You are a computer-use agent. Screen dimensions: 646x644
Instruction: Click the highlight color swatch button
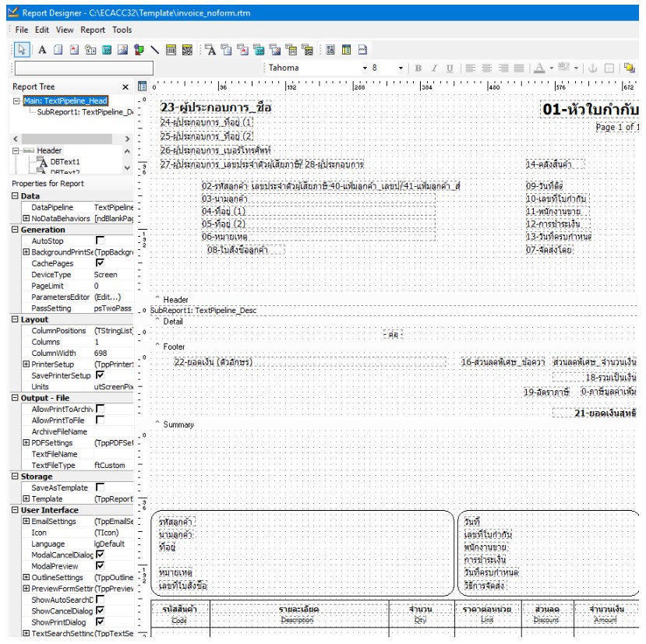(563, 68)
